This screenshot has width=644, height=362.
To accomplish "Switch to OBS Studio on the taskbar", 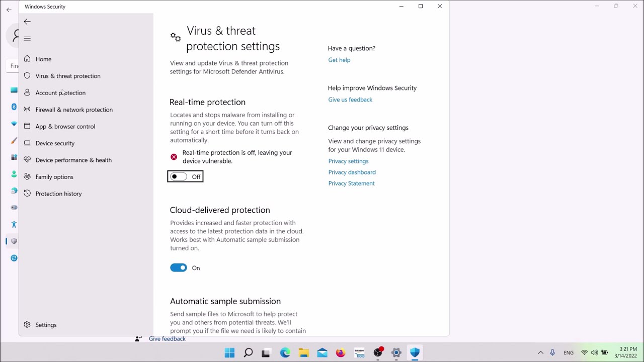I will coord(378,353).
